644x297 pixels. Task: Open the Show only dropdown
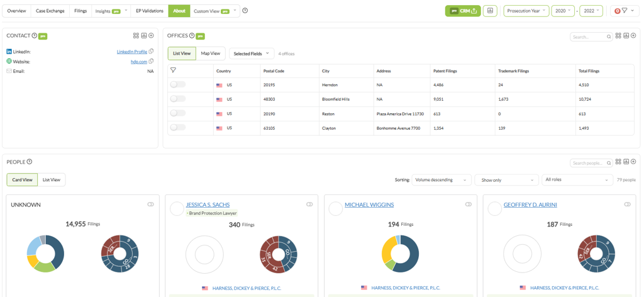point(506,179)
